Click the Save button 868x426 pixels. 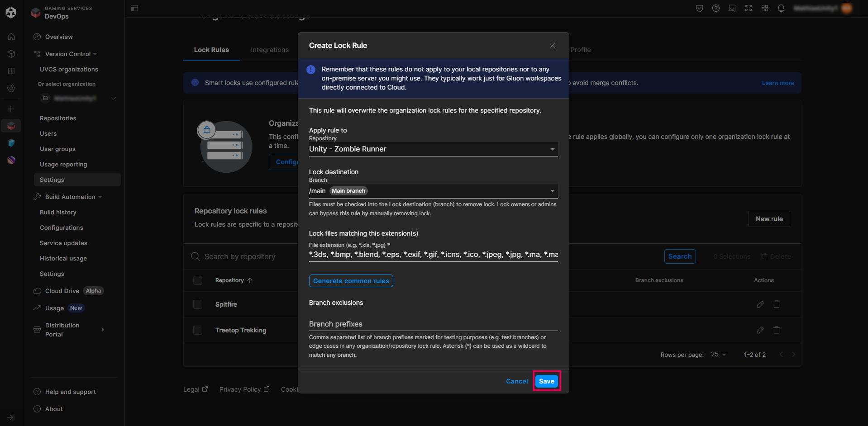546,381
